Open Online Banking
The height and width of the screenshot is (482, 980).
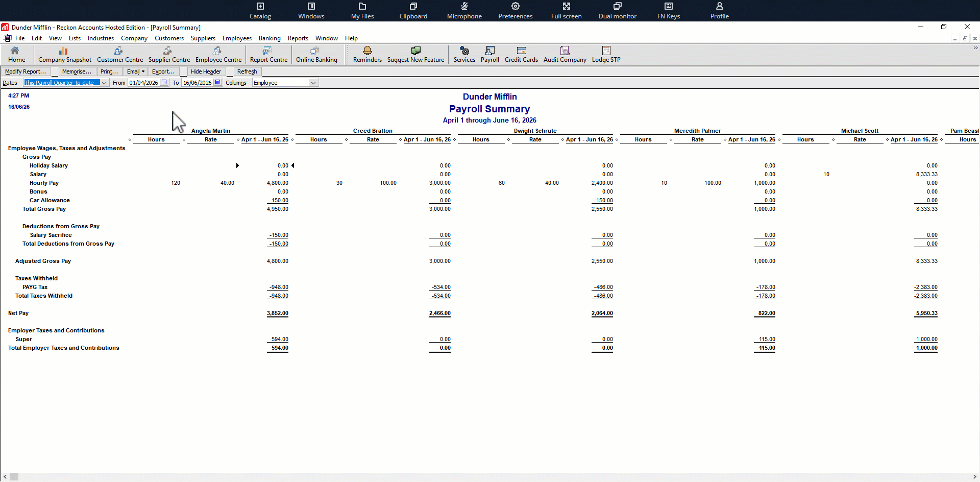(x=316, y=55)
